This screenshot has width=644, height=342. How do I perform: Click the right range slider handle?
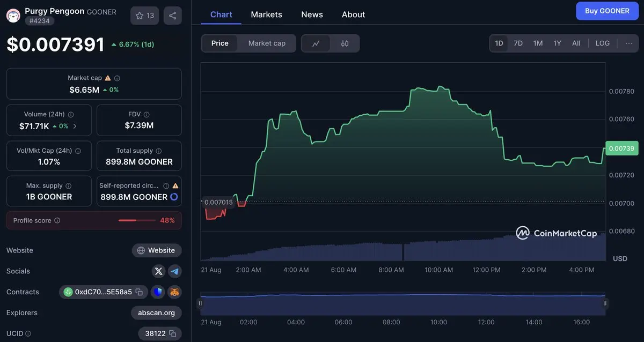[605, 303]
